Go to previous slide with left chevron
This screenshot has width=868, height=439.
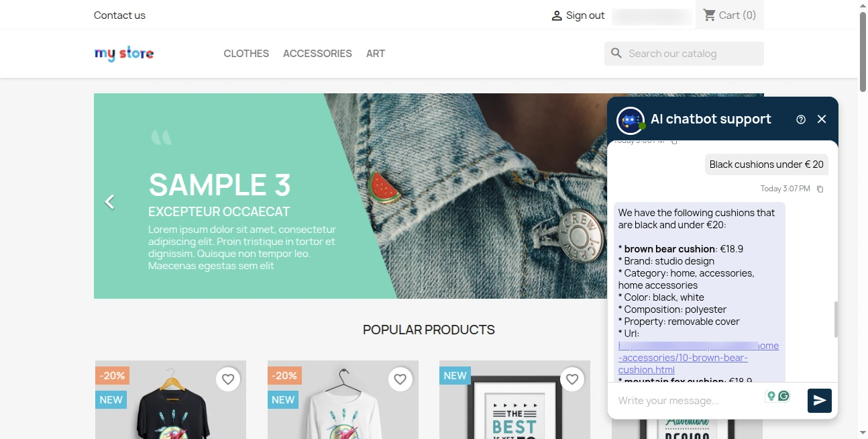point(110,201)
